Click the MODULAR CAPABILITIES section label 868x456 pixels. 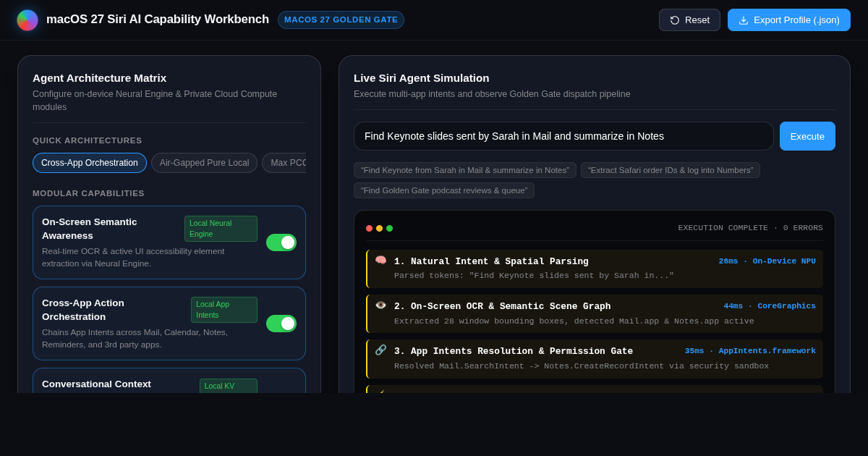click(x=88, y=193)
